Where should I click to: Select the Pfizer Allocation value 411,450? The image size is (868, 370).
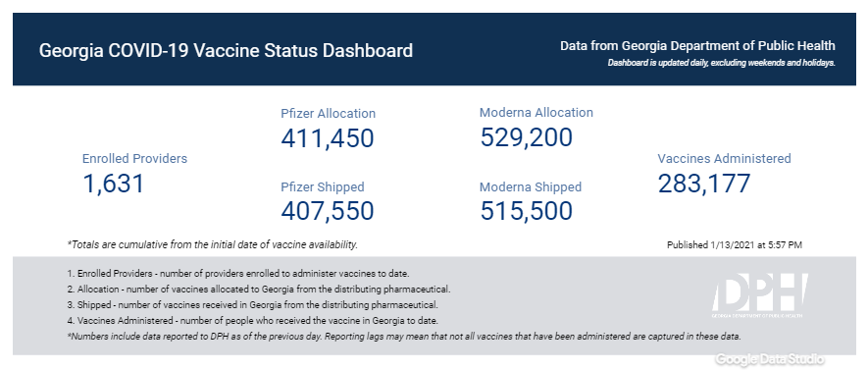pos(328,137)
